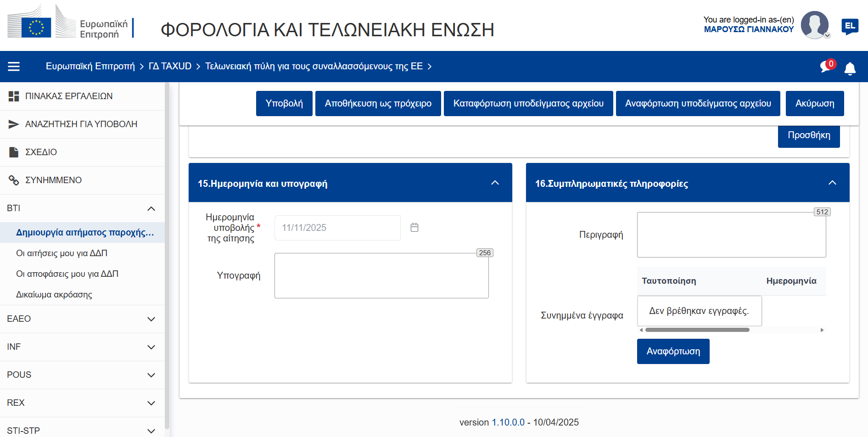
Task: Click the Υποβολή button
Action: tap(284, 104)
